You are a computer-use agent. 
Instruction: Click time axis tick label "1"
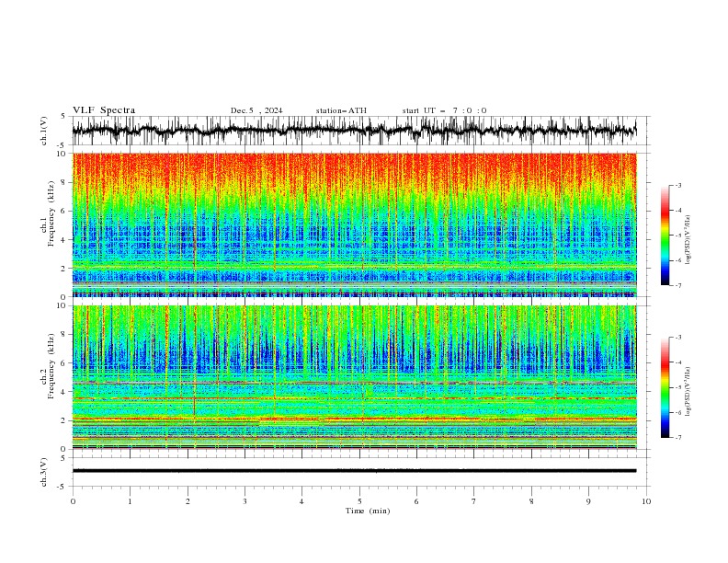(130, 501)
